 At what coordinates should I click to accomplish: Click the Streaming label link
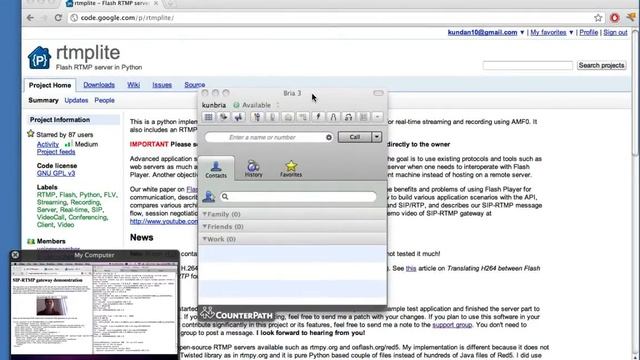pyautogui.click(x=51, y=202)
